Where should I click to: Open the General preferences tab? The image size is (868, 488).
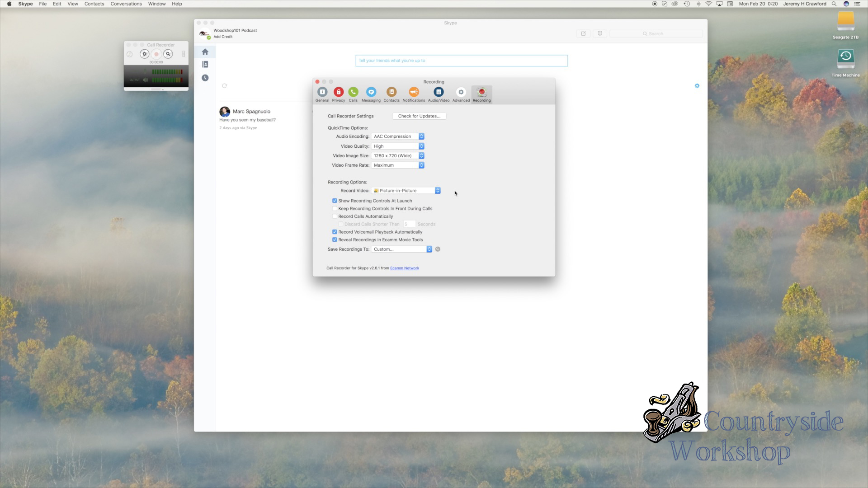[322, 94]
